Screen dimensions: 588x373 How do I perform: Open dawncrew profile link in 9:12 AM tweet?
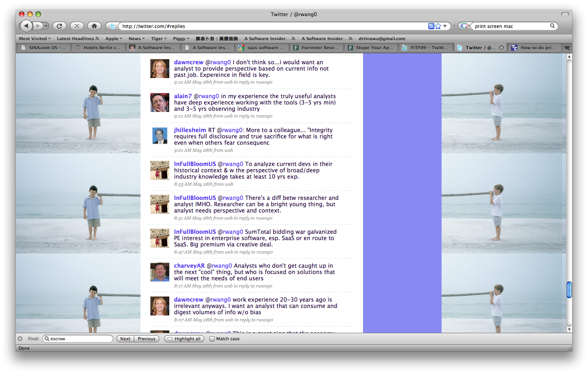click(189, 62)
